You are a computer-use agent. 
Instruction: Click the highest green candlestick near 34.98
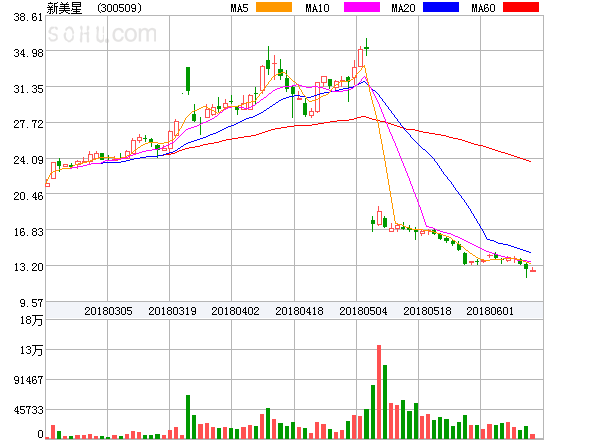pos(367,47)
